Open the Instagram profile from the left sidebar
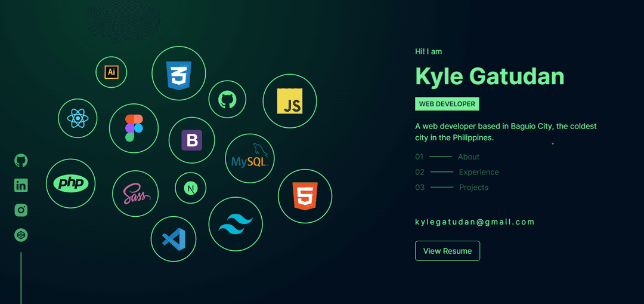Image resolution: width=644 pixels, height=304 pixels. 21,210
